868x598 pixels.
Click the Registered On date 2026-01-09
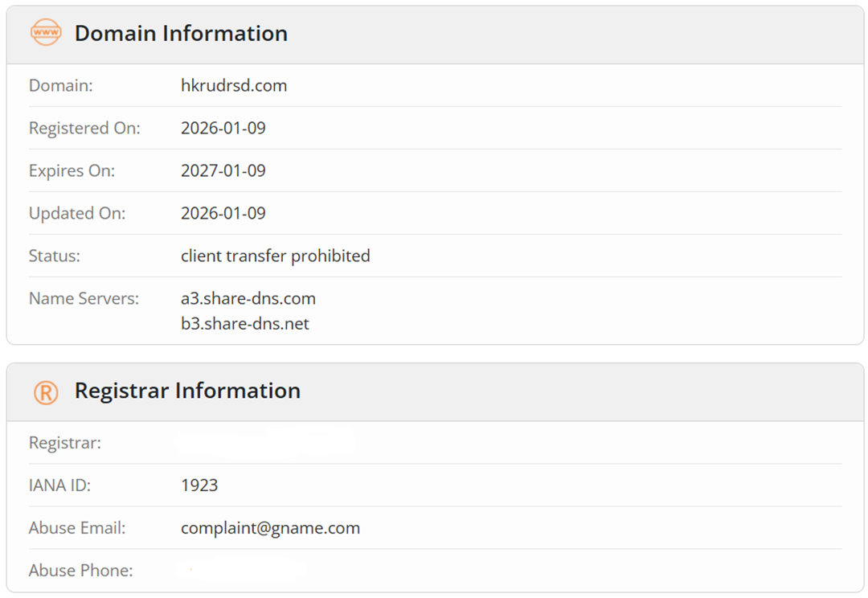coord(223,128)
